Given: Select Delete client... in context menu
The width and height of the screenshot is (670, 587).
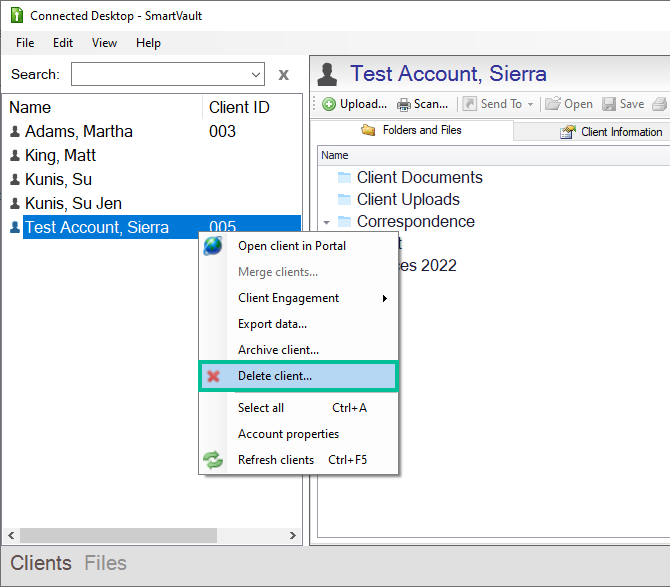Looking at the screenshot, I should tap(298, 376).
